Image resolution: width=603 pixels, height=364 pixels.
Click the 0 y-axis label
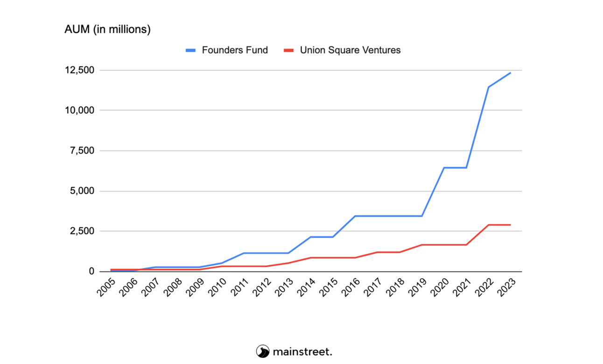[x=92, y=271]
